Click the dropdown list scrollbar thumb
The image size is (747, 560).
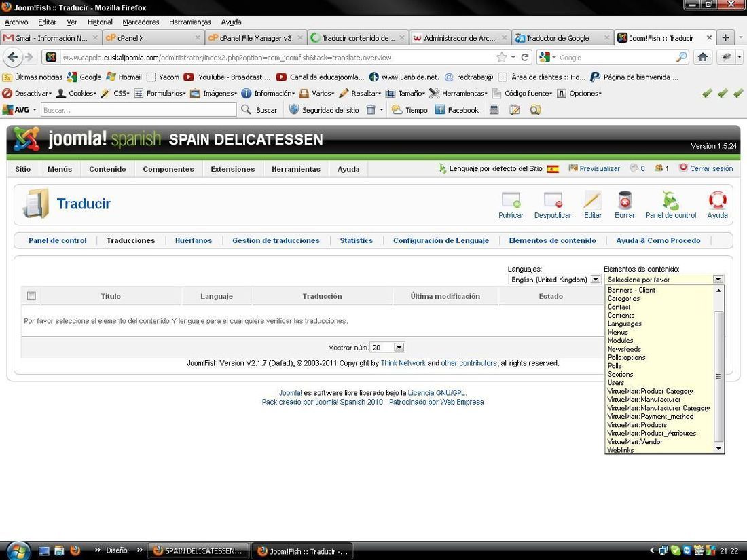tap(718, 376)
